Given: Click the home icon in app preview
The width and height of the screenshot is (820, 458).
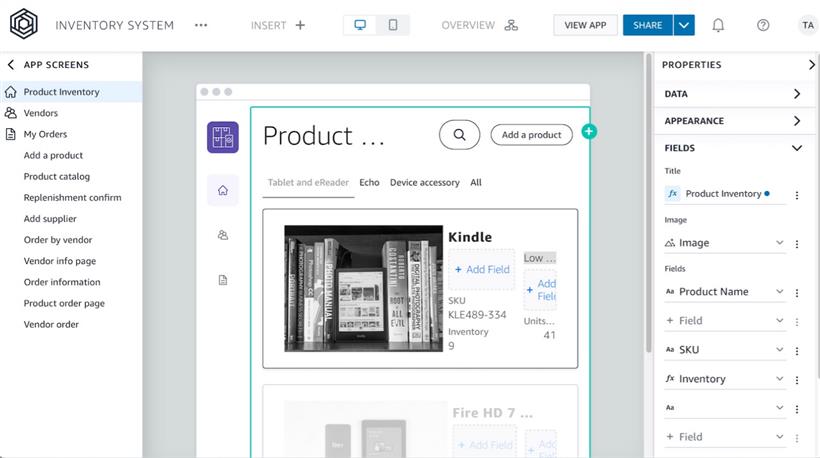Looking at the screenshot, I should coord(223,190).
